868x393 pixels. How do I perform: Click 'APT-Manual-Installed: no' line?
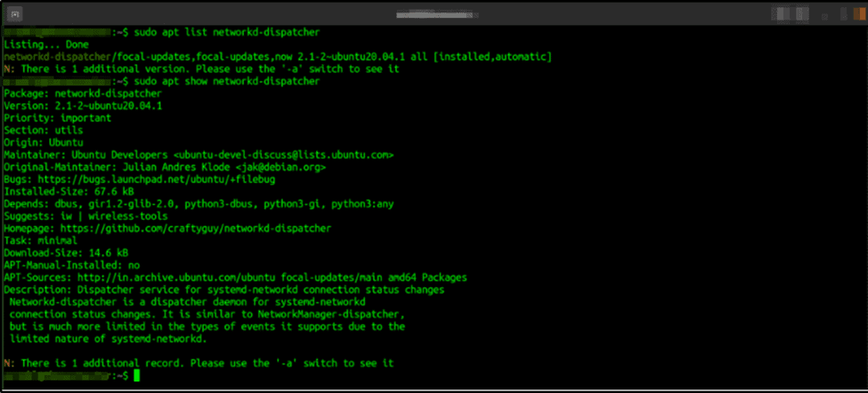pyautogui.click(x=71, y=265)
